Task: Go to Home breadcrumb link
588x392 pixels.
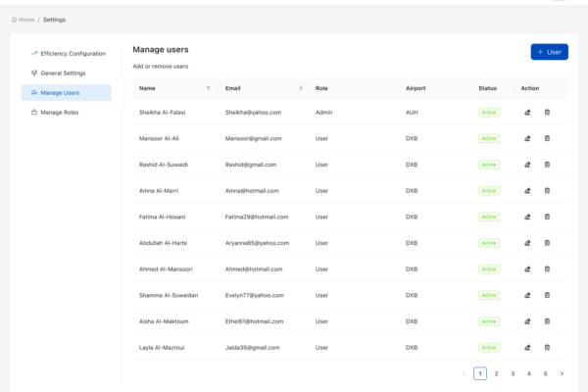Action: click(23, 20)
